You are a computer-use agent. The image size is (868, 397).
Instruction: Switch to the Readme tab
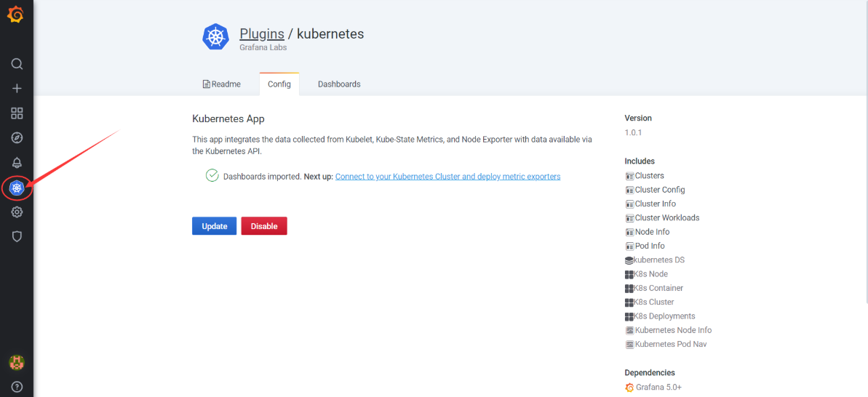tap(222, 84)
